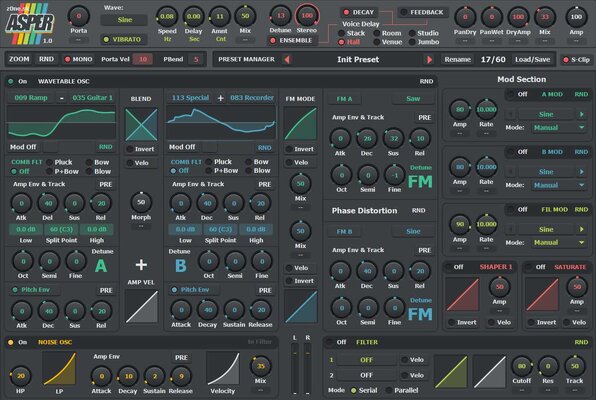Open the FM B Sine waveform selector

(x=413, y=232)
